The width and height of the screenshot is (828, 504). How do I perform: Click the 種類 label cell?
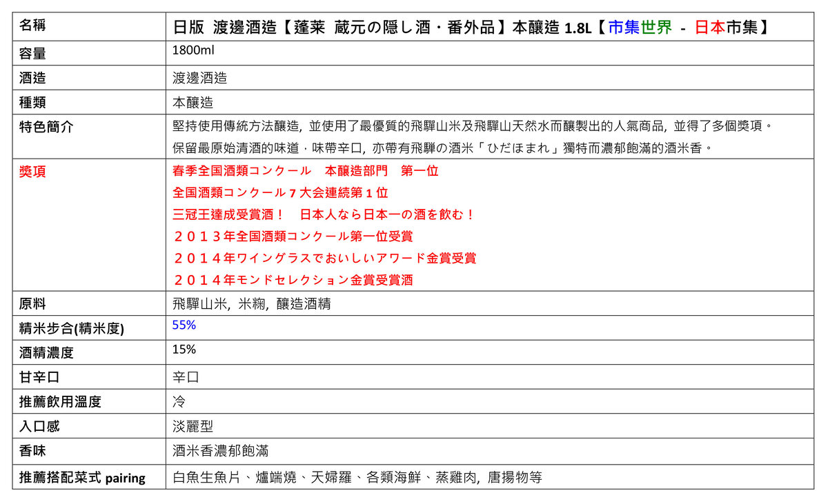click(89, 102)
